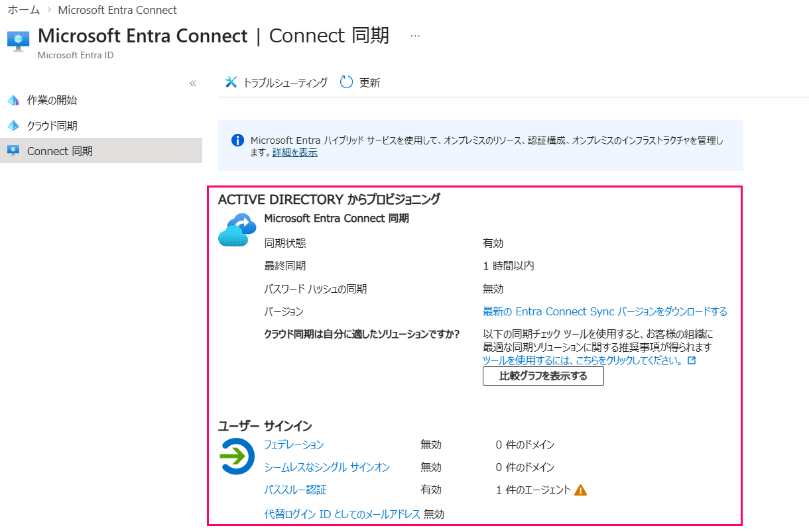The image size is (809, 532).
Task: Click 比較グラフを表示する button
Action: (x=543, y=376)
